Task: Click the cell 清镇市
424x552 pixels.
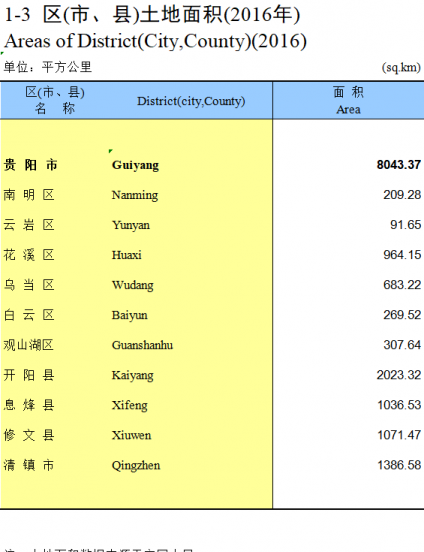Action: (29, 465)
